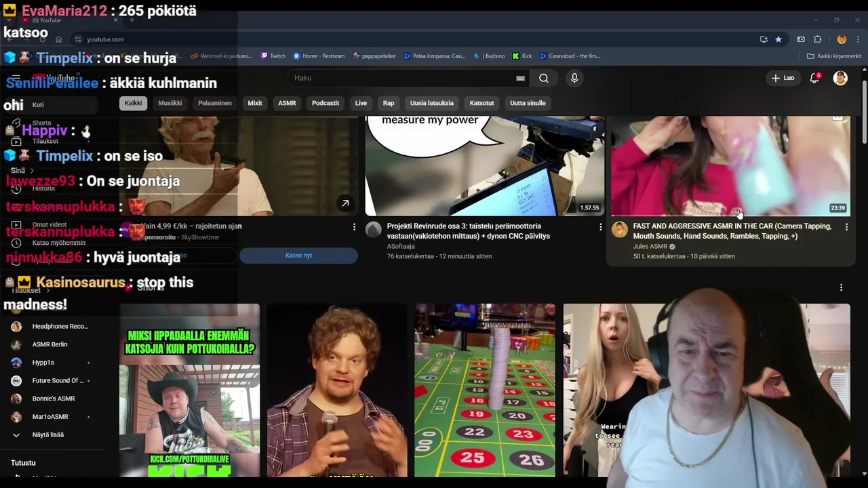
Task: Open the Projekti Revinrude video thumbnail
Action: (x=484, y=165)
